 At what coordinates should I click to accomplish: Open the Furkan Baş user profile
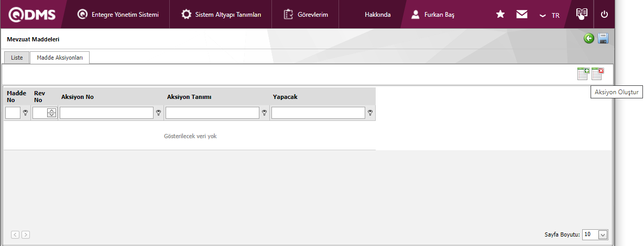click(x=433, y=15)
